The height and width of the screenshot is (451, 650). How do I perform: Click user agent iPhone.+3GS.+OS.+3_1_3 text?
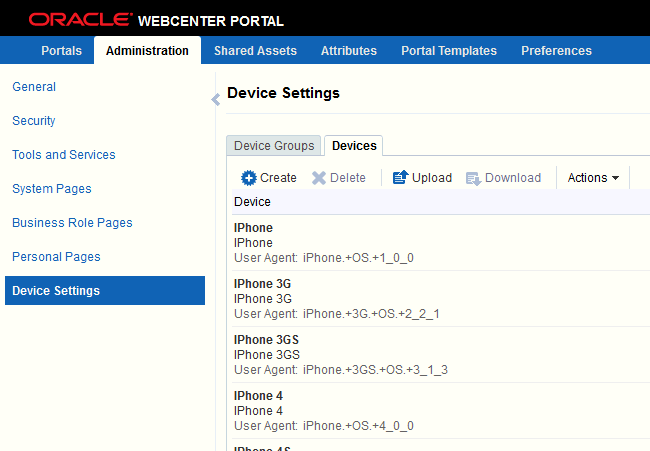[x=375, y=370]
